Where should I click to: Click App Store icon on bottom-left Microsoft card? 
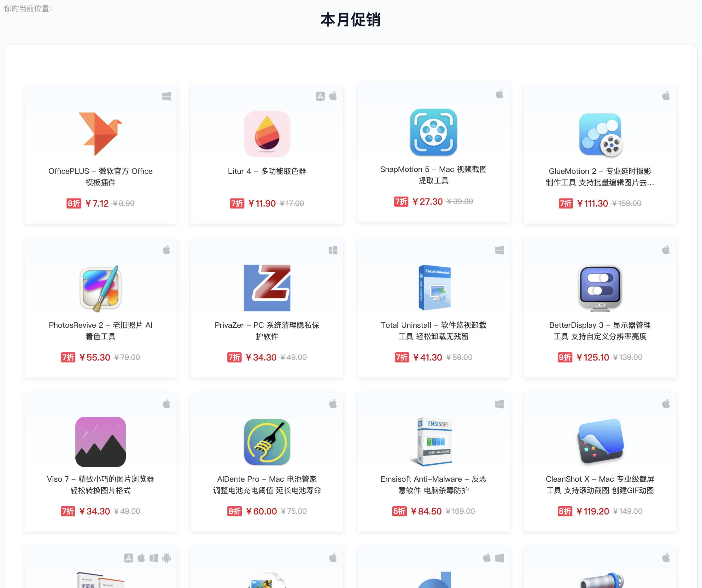point(129,558)
